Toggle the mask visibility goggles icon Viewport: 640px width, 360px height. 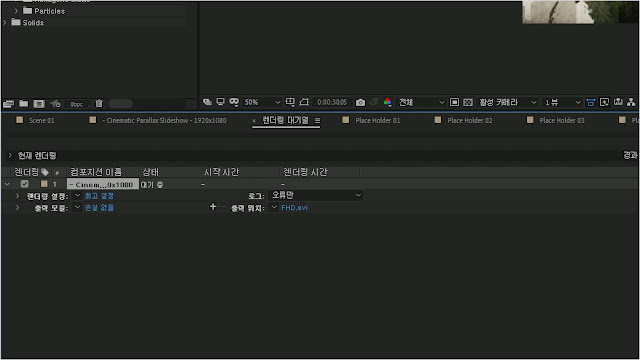234,102
